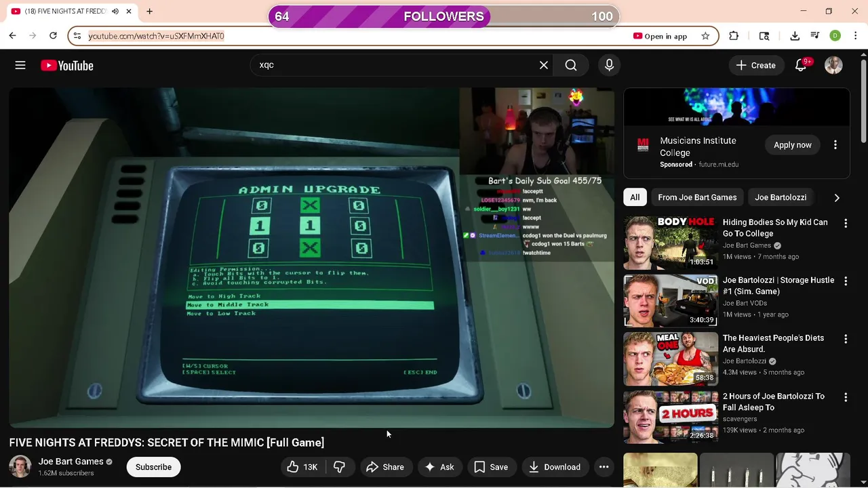Screen dimensions: 868x488
Task: Click the Joe Bart Games channel avatar
Action: (x=20, y=467)
